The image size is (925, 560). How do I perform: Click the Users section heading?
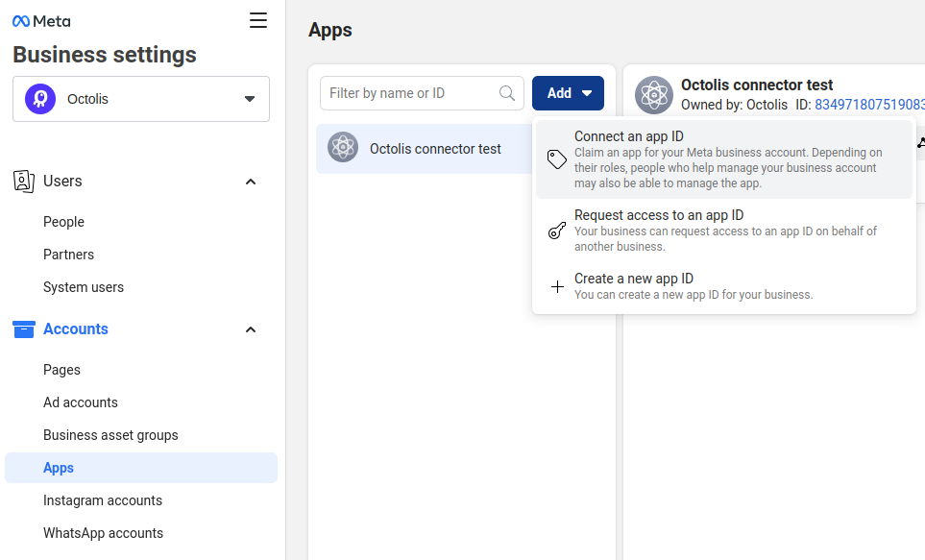62,182
